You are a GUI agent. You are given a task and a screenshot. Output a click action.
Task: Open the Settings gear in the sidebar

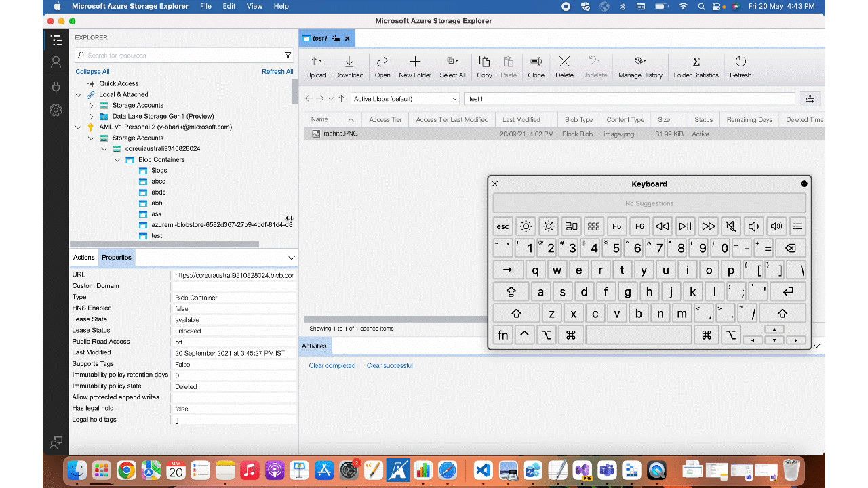[56, 110]
